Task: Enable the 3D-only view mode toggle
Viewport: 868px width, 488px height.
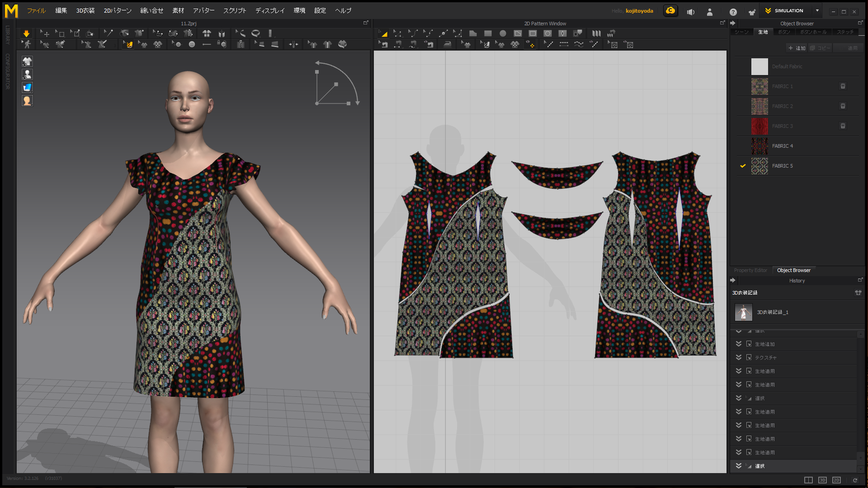Action: tap(822, 480)
